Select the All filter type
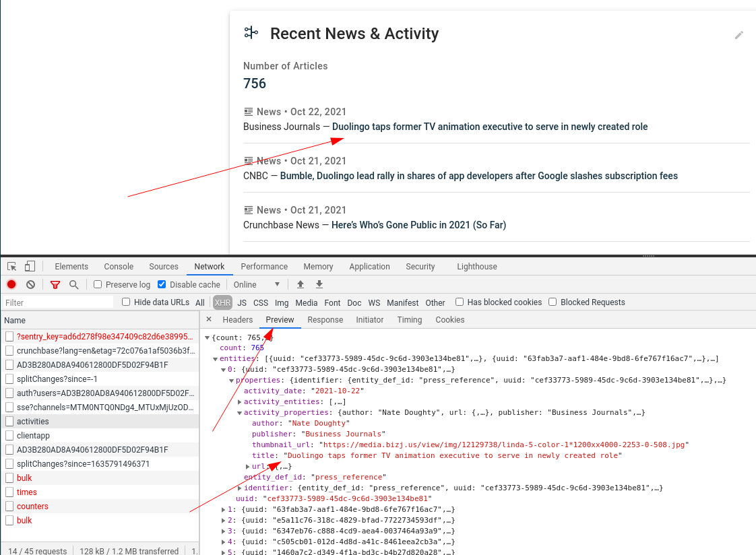Viewport: 756px width, 555px height. [x=200, y=302]
